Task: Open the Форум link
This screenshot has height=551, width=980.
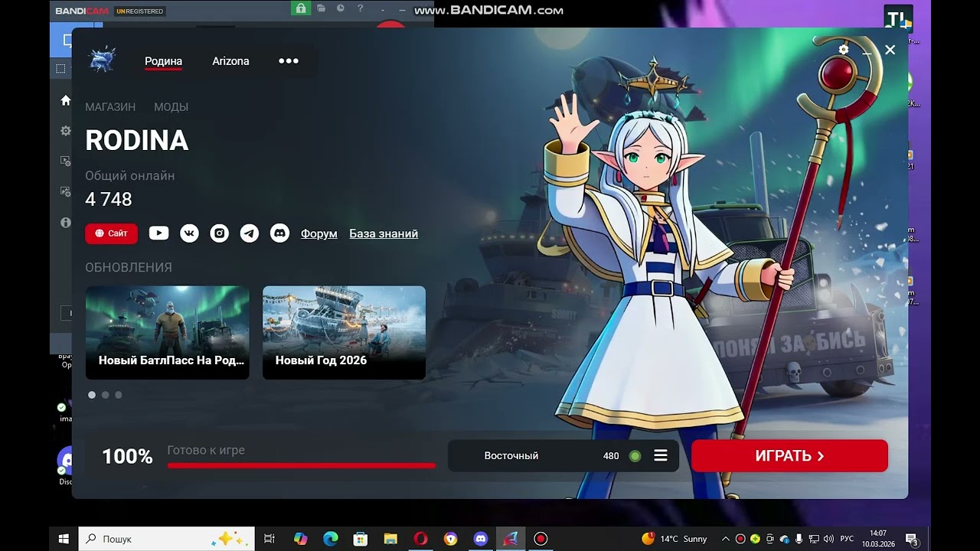Action: coord(319,233)
